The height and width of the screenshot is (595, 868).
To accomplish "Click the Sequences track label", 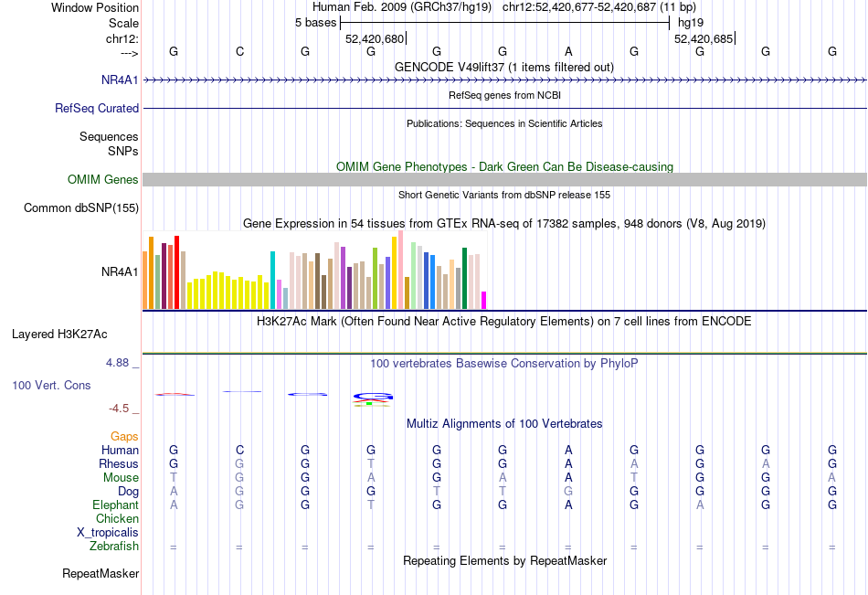I will point(109,136).
